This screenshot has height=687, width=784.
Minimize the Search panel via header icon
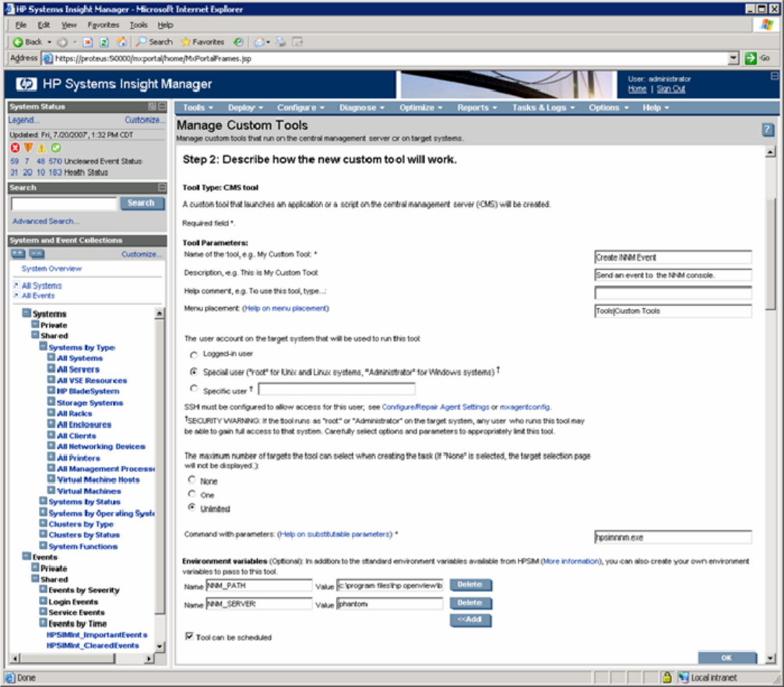pos(161,188)
